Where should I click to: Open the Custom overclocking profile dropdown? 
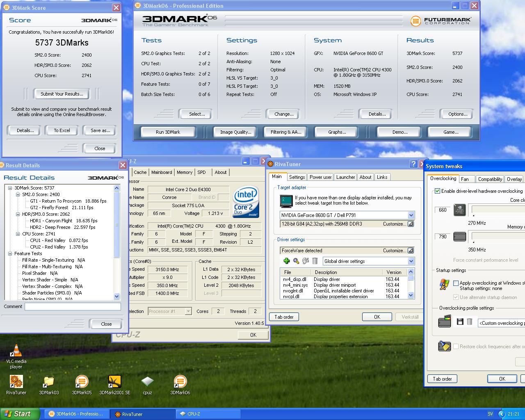[502, 323]
